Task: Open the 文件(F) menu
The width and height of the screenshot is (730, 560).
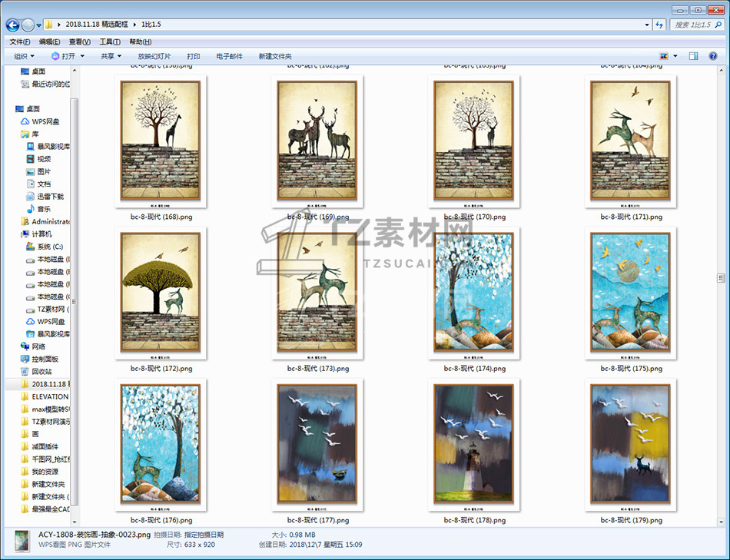Action: (20, 41)
